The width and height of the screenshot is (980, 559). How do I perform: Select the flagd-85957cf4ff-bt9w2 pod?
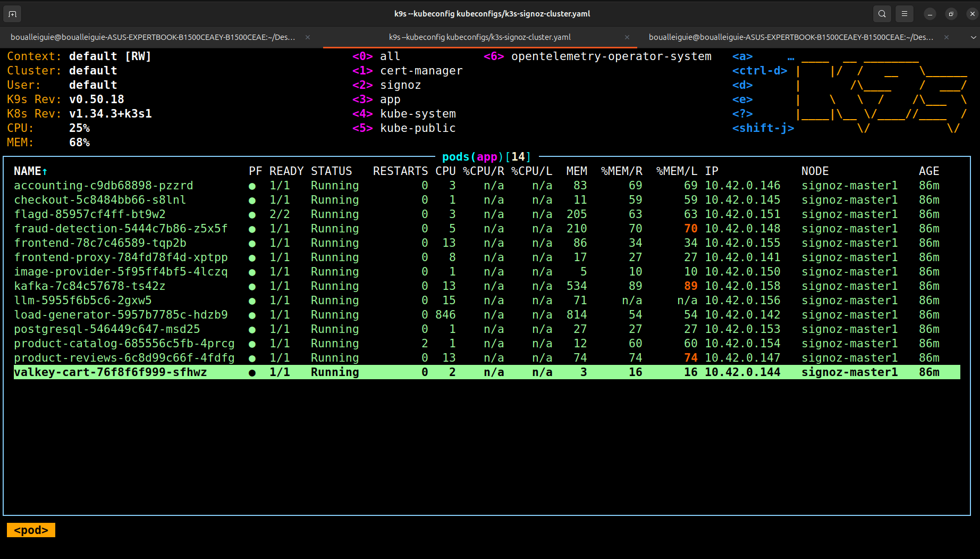point(487,214)
